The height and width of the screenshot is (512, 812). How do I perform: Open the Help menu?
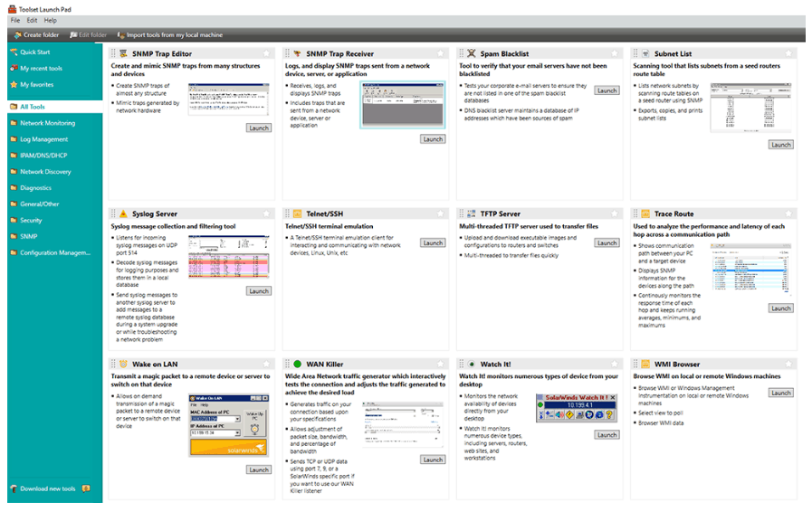50,20
